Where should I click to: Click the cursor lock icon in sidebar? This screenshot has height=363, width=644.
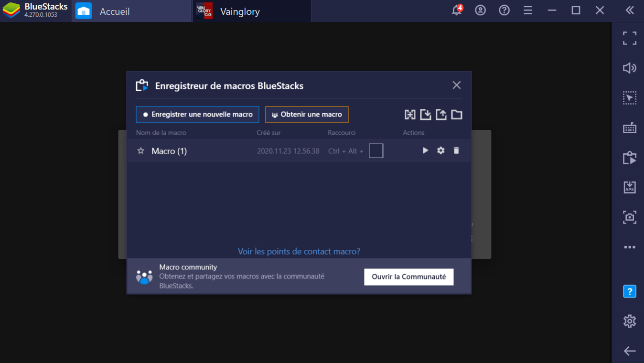630,98
